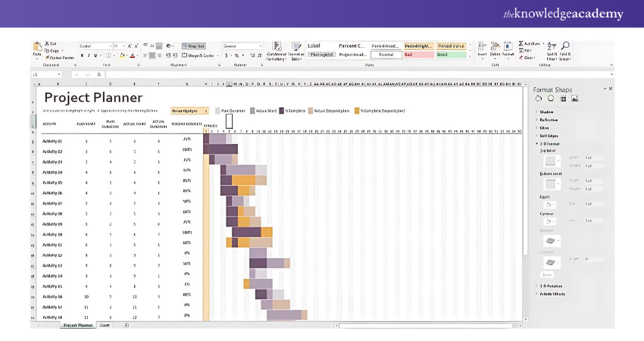Open Fill & Line tab in Format Shape
The height and width of the screenshot is (341, 644).
[538, 99]
